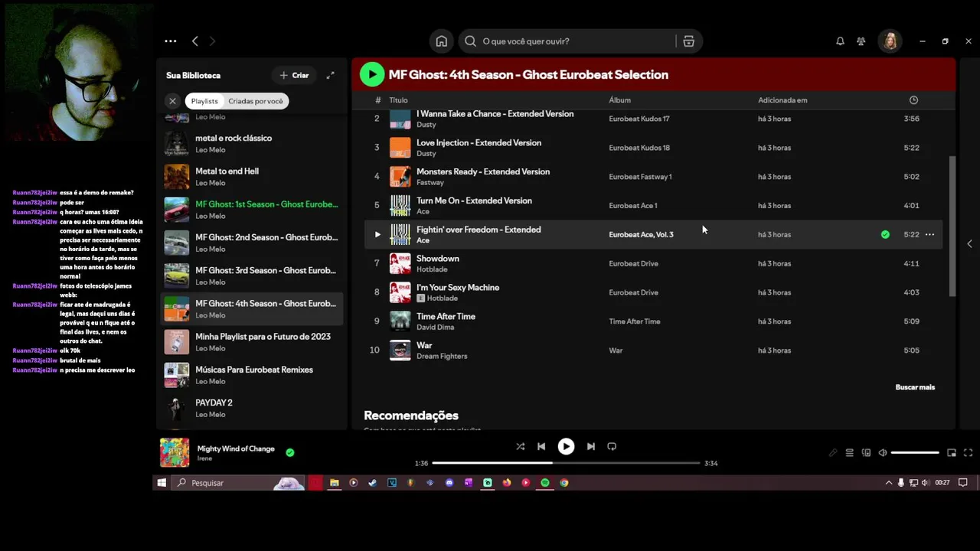Sort by the Título column header
The image size is (980, 551).
click(398, 100)
